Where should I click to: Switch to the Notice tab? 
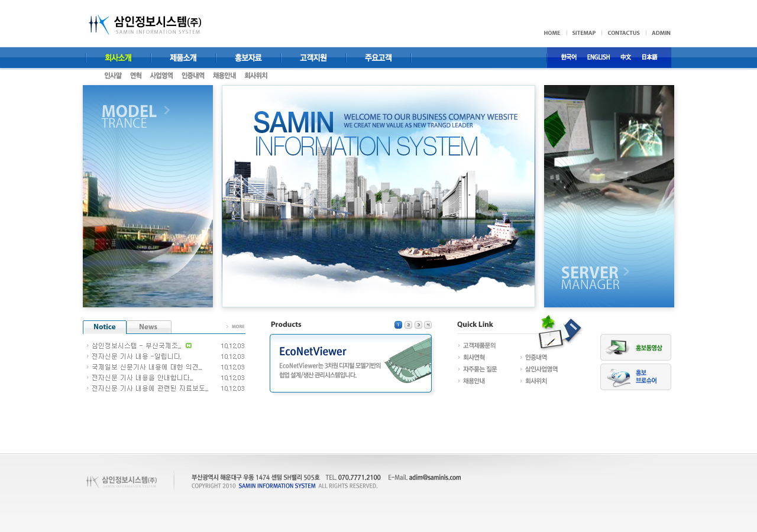[105, 327]
